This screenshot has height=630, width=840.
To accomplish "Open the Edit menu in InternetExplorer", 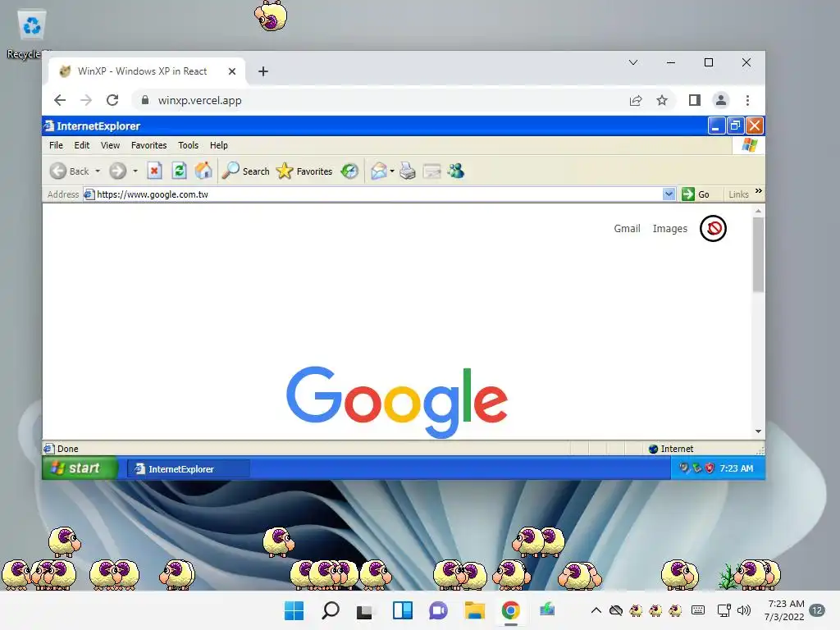I will (82, 145).
